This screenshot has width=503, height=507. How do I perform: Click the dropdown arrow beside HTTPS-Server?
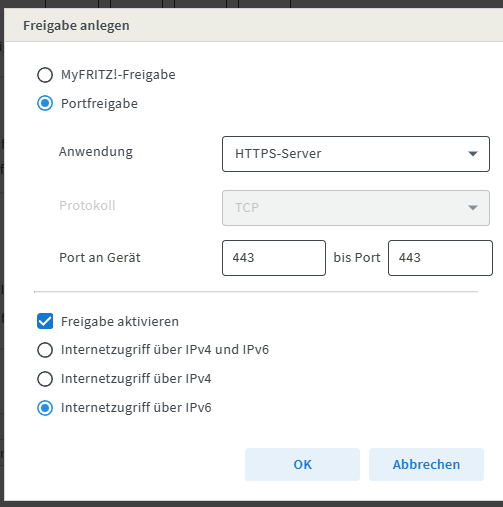473,154
